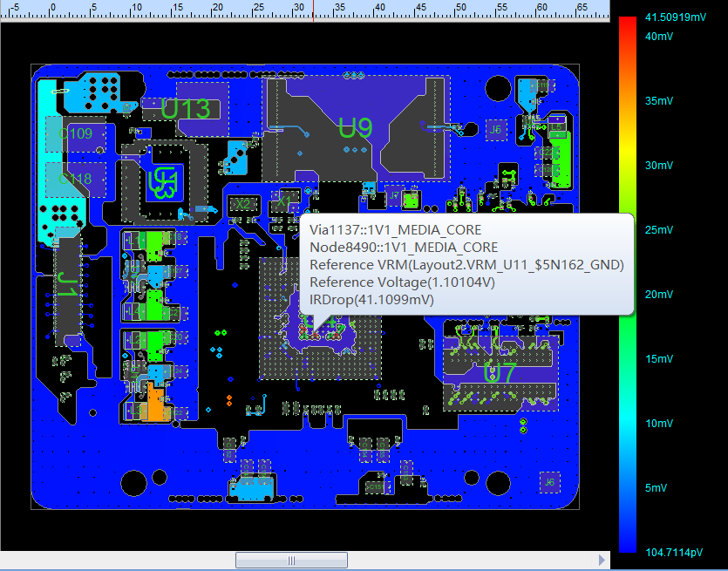Click the Reference VRM tooltip line
The image size is (728, 571).
(x=466, y=265)
